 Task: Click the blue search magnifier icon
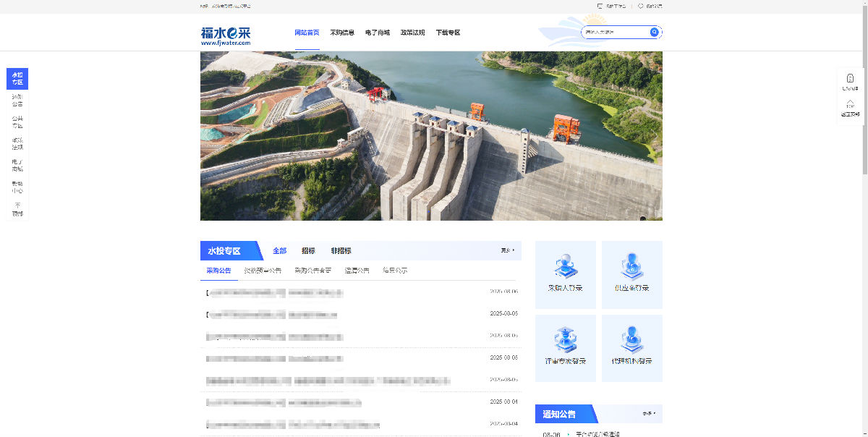click(653, 32)
